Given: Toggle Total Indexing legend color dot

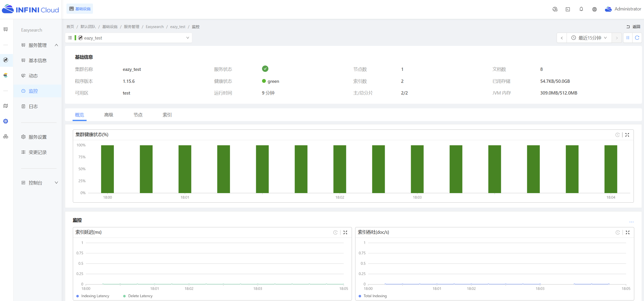Looking at the screenshot, I should pos(360,296).
